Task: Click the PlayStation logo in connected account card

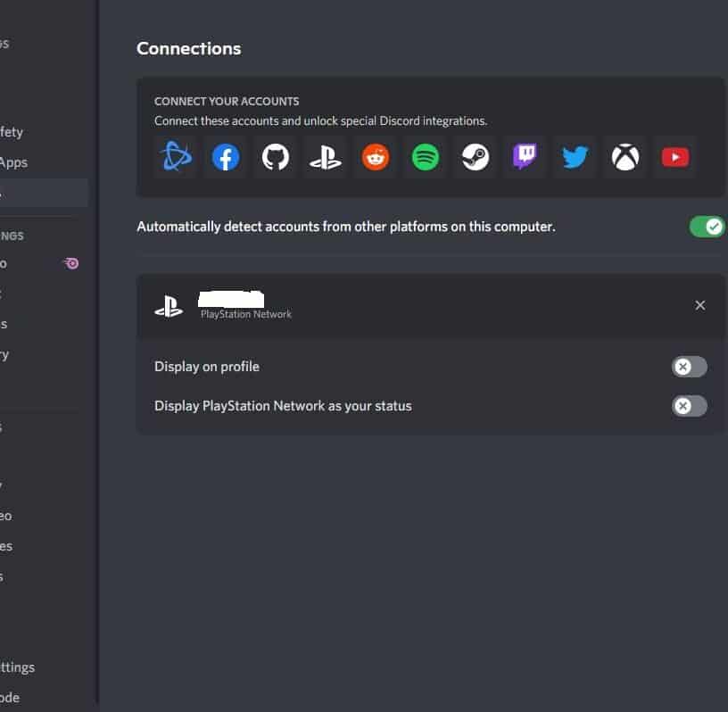Action: [169, 307]
